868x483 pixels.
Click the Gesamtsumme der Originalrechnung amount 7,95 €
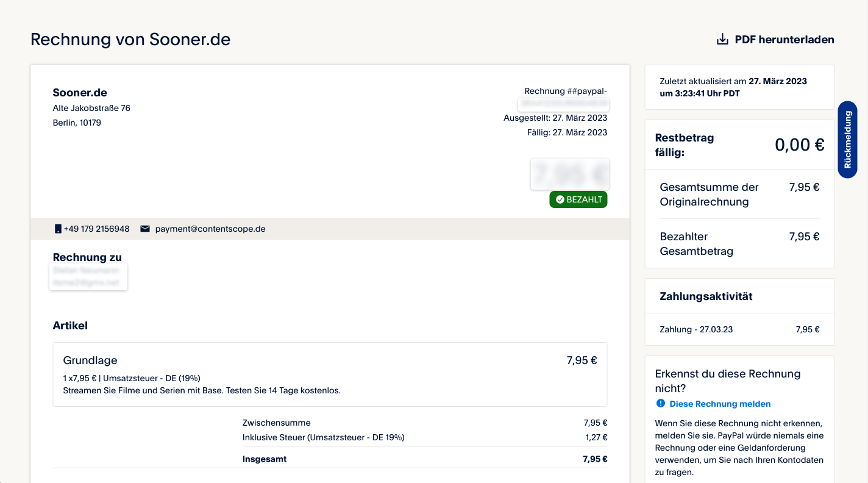coord(805,187)
